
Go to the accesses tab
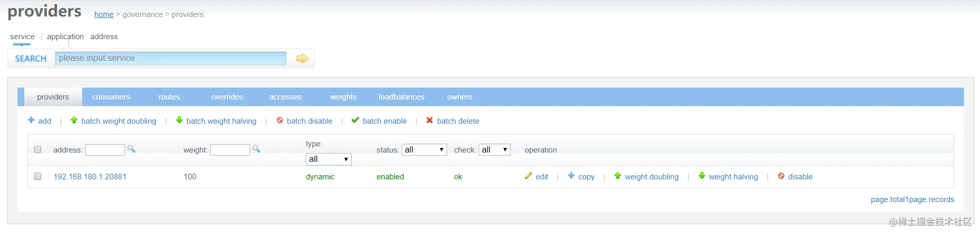(x=285, y=97)
